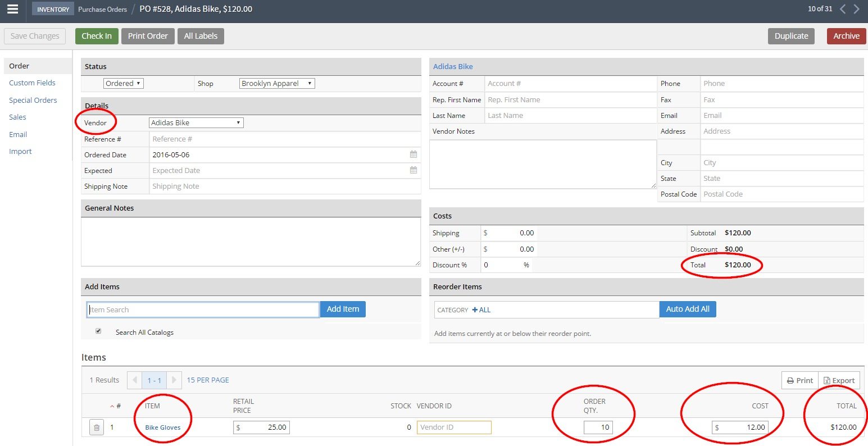Click the Archive button
868x446 pixels.
coord(846,36)
